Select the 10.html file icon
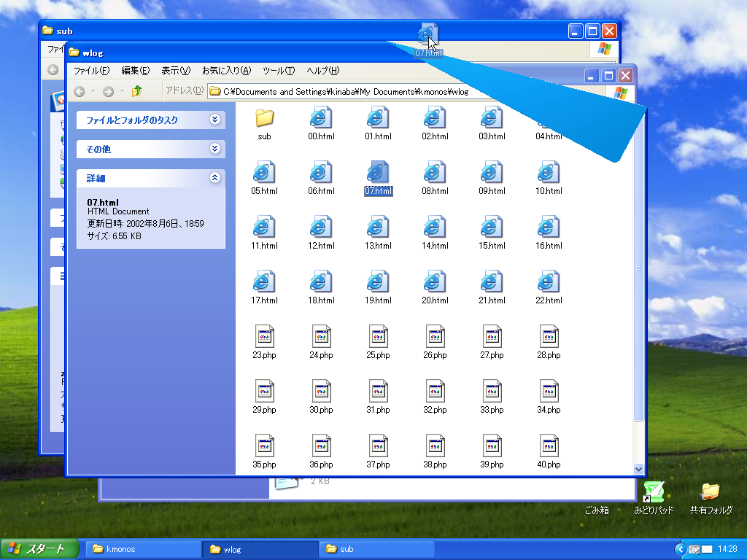 549,172
